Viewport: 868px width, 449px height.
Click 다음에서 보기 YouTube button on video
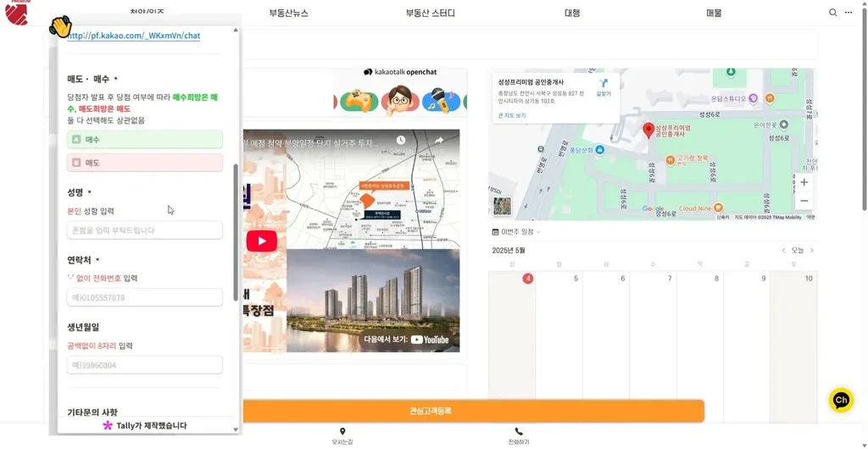point(408,340)
